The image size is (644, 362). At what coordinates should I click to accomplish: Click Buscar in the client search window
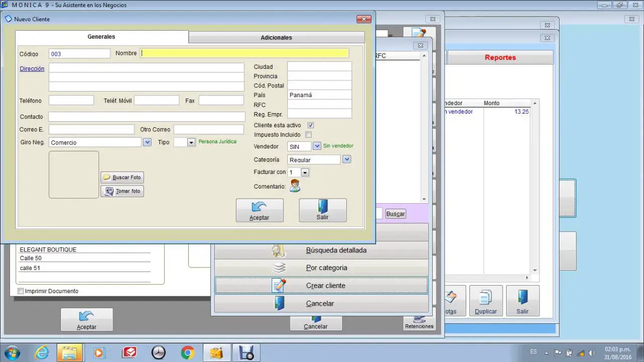point(395,214)
